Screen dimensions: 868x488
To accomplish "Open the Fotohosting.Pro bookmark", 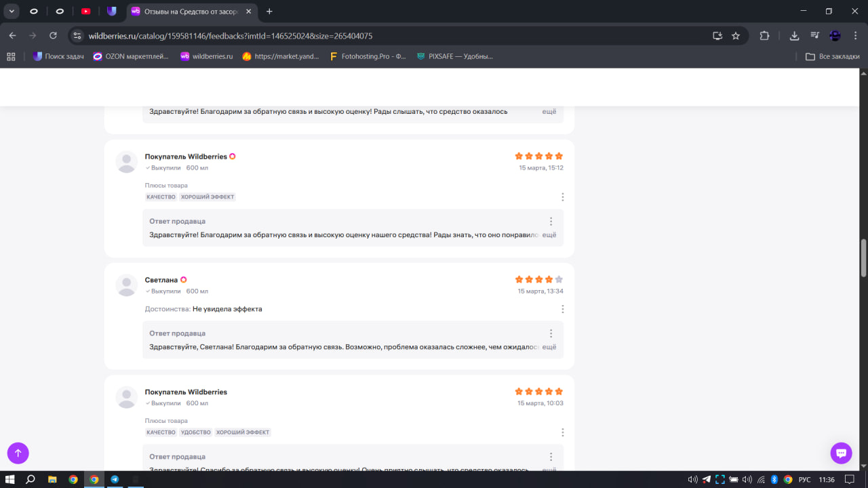I will 367,56.
